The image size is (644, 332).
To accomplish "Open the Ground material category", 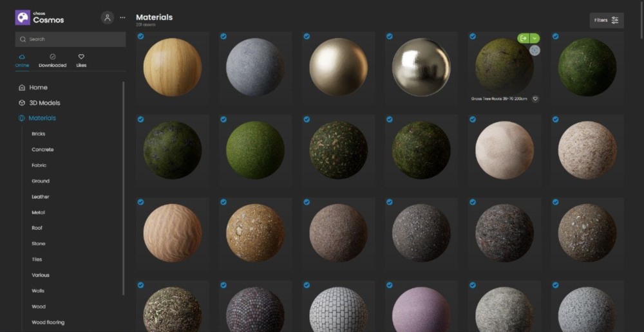I will [x=40, y=181].
